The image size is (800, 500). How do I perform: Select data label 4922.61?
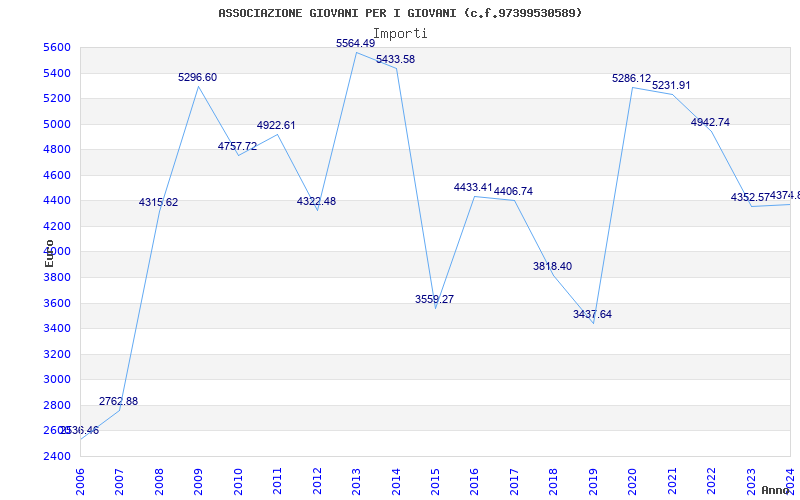point(276,126)
